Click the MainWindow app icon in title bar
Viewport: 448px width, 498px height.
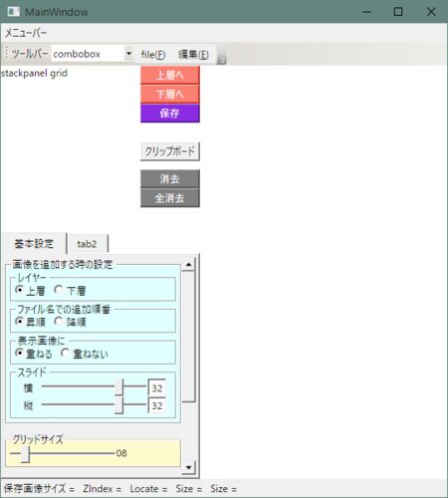(14, 12)
